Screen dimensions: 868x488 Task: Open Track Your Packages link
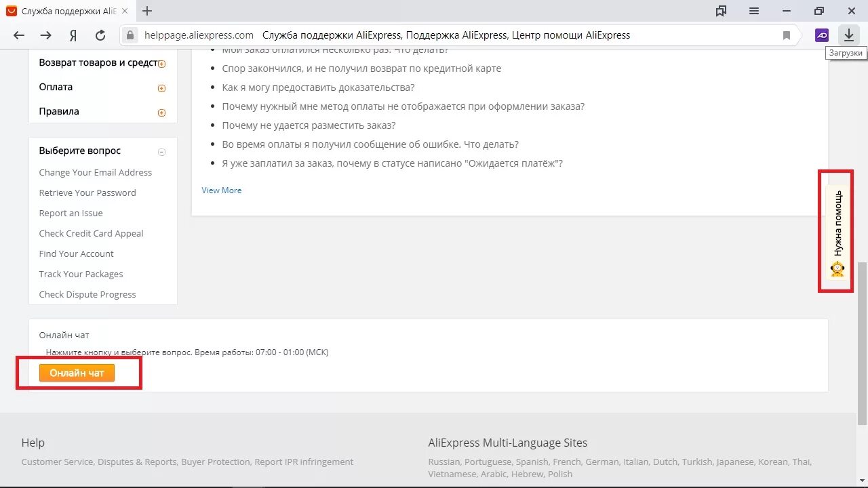pos(81,274)
